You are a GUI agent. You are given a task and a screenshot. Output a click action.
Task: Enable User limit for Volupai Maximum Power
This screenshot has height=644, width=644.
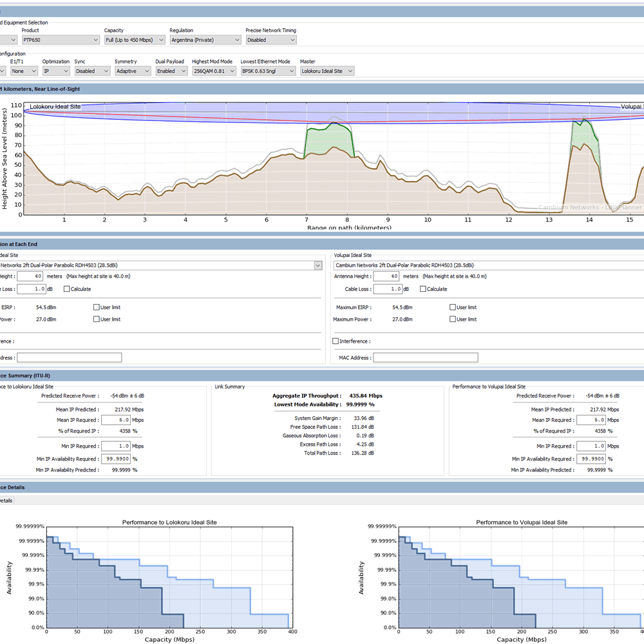[453, 319]
